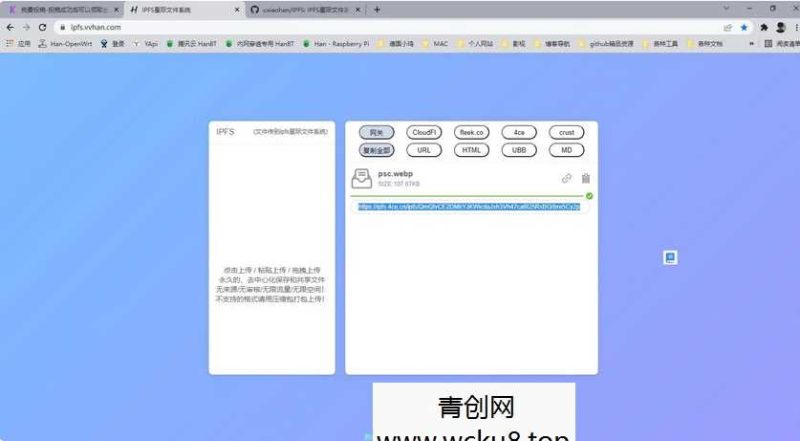Open the YApi bookmark
Image resolution: width=800 pixels, height=441 pixels.
[x=145, y=44]
